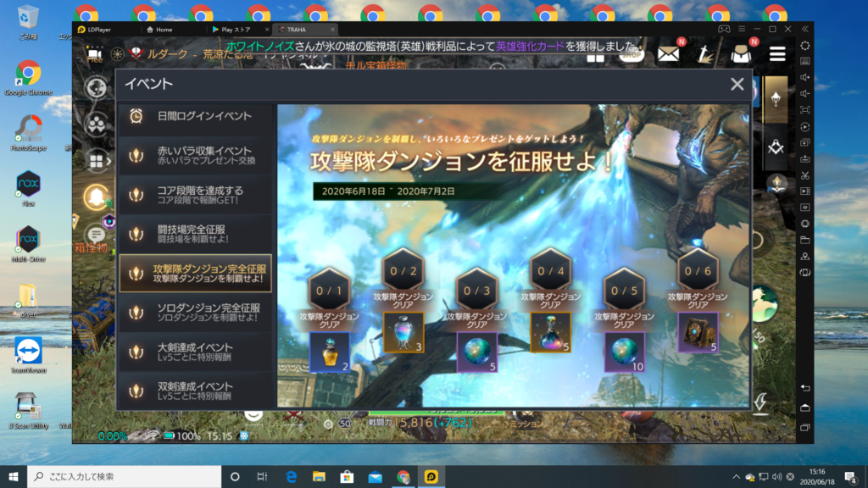Enter fullscreen using the LDPlayer sidebar icon
The image size is (868, 488).
pyautogui.click(x=805, y=110)
